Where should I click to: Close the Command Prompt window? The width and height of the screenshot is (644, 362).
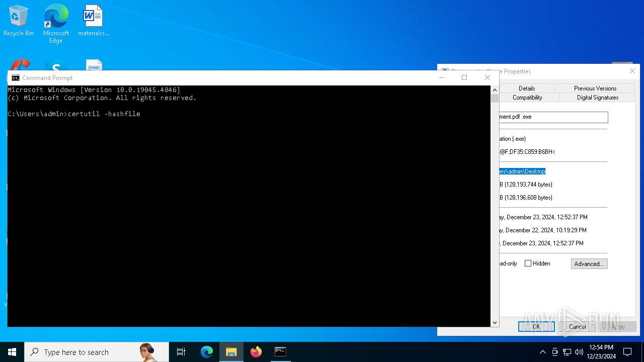[488, 77]
